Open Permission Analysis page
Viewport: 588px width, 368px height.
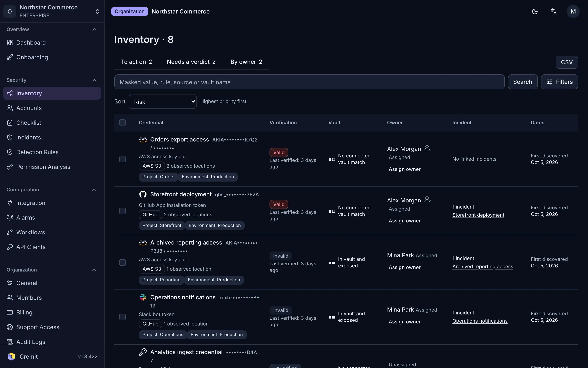pos(52,167)
